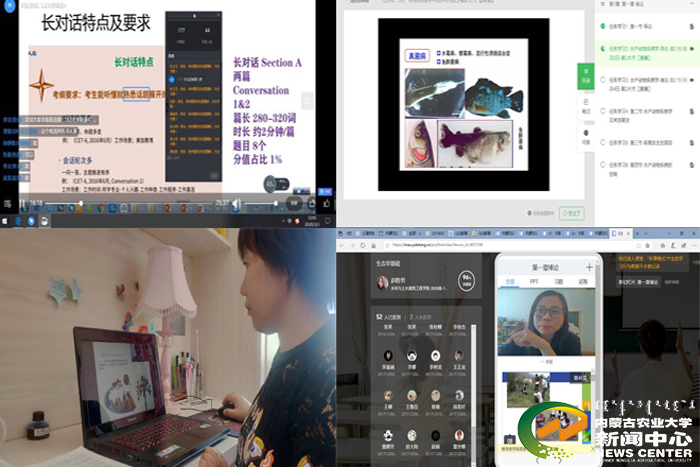Switch to the 问答 side tab

pos(586,137)
